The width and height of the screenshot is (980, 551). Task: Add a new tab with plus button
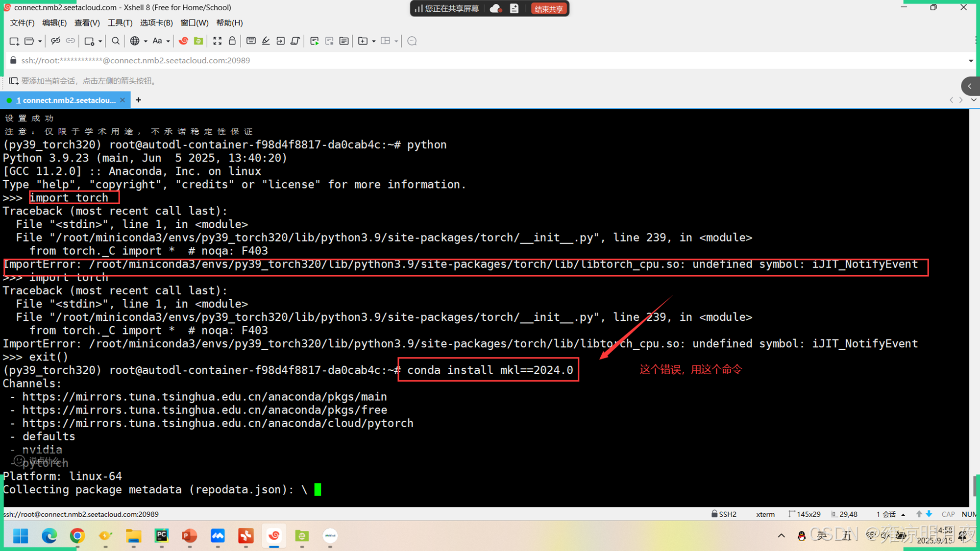click(x=139, y=100)
